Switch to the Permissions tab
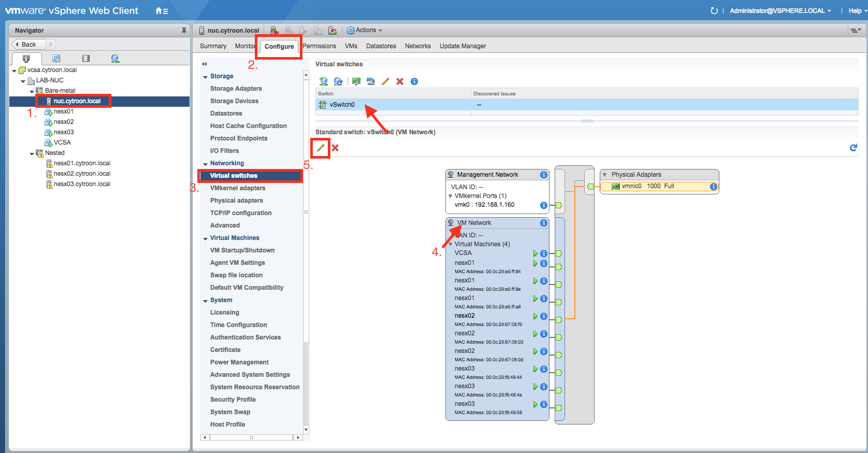 320,46
